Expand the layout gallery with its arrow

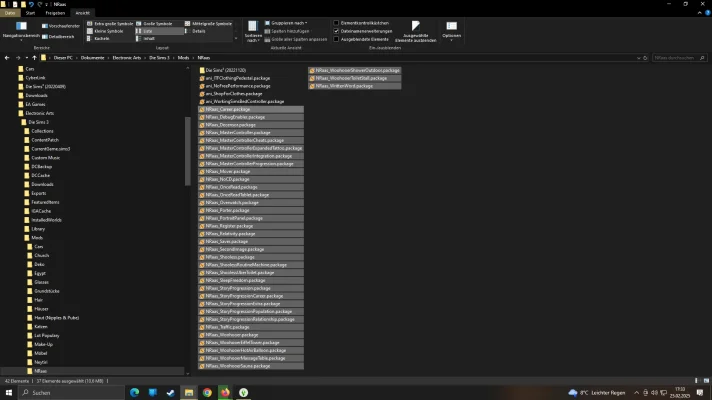coord(236,39)
